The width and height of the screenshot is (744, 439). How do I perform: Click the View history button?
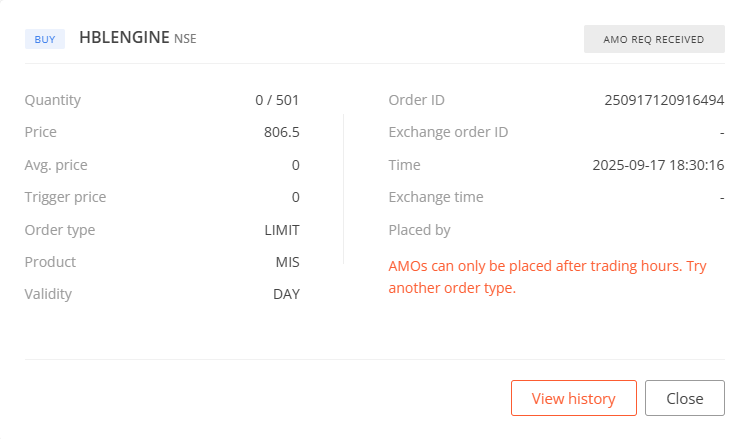[573, 398]
